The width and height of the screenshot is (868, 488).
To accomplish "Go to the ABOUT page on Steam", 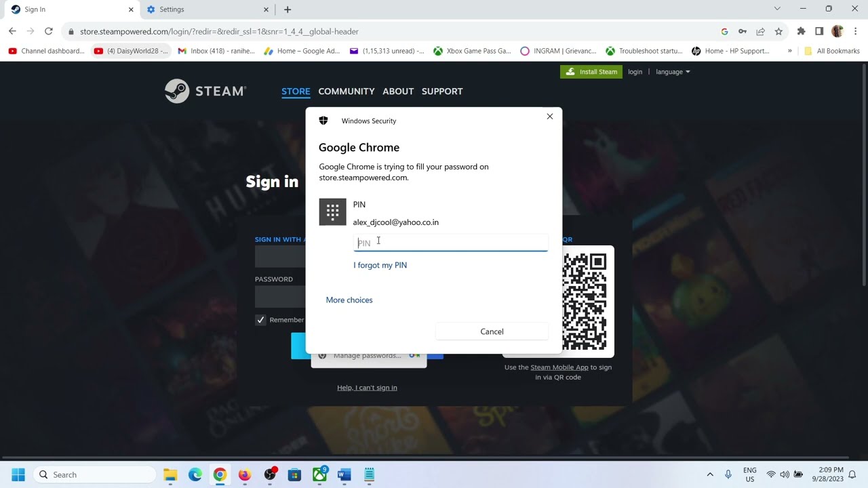I will coord(398,91).
